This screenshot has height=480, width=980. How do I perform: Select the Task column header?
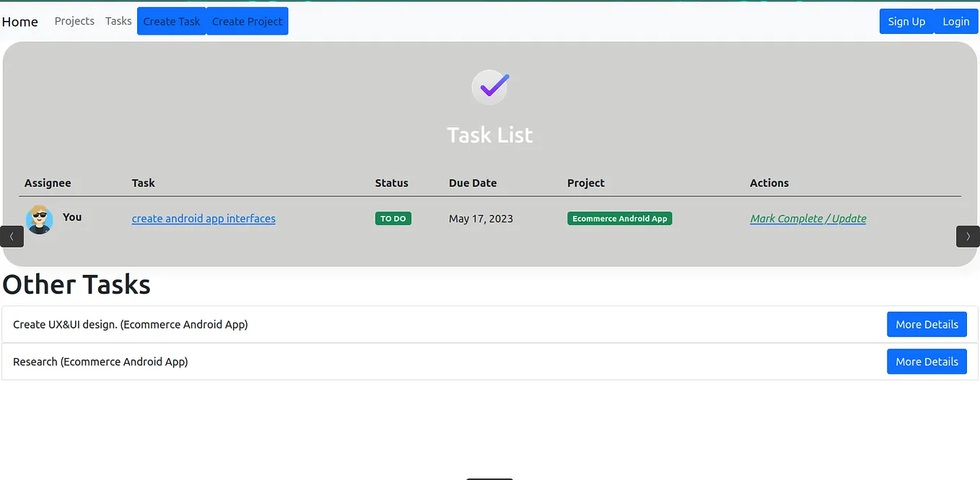(x=143, y=183)
